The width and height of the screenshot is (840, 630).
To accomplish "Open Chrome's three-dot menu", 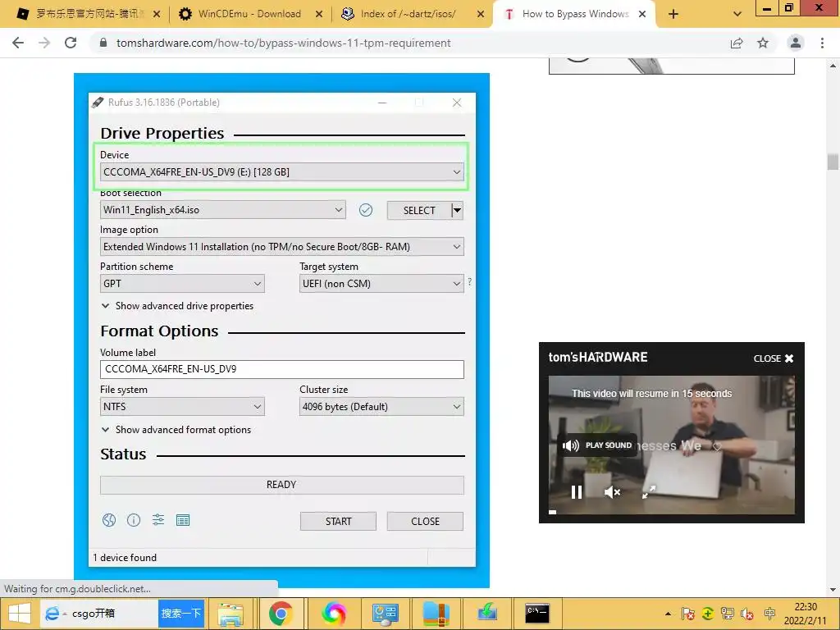I will [822, 43].
